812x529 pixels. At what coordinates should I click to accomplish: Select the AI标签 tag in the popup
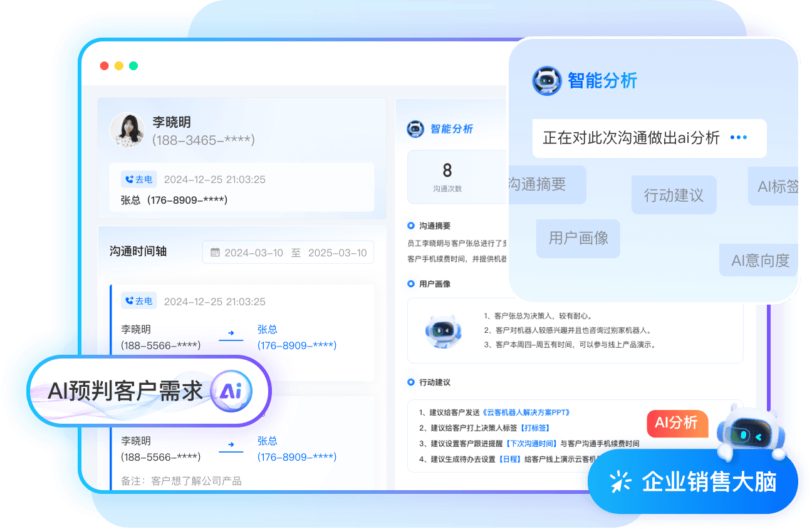774,186
